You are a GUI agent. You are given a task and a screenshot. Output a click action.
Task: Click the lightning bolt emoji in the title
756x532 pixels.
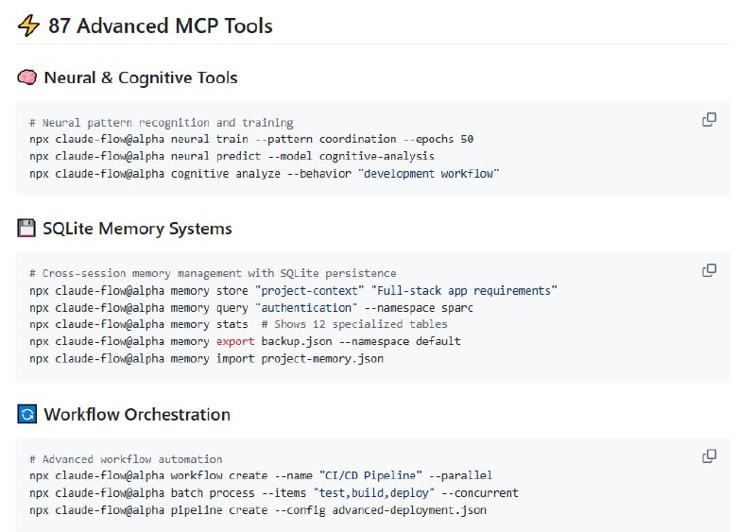[x=28, y=26]
